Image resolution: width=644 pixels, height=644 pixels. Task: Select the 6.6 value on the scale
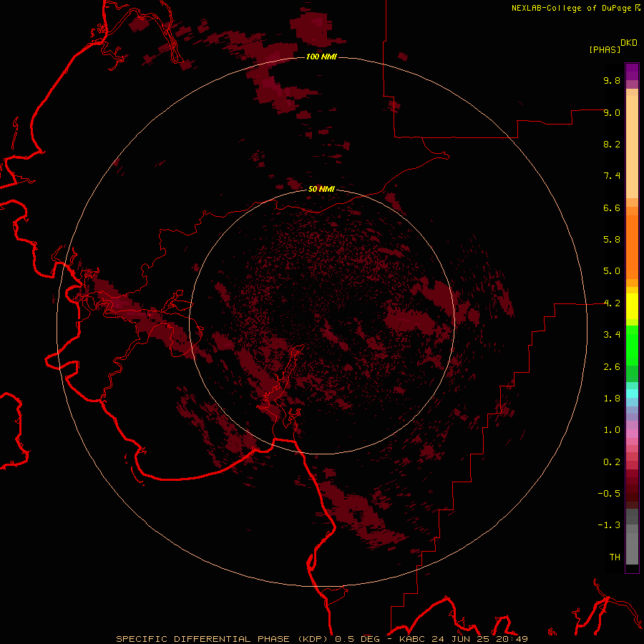pyautogui.click(x=612, y=208)
